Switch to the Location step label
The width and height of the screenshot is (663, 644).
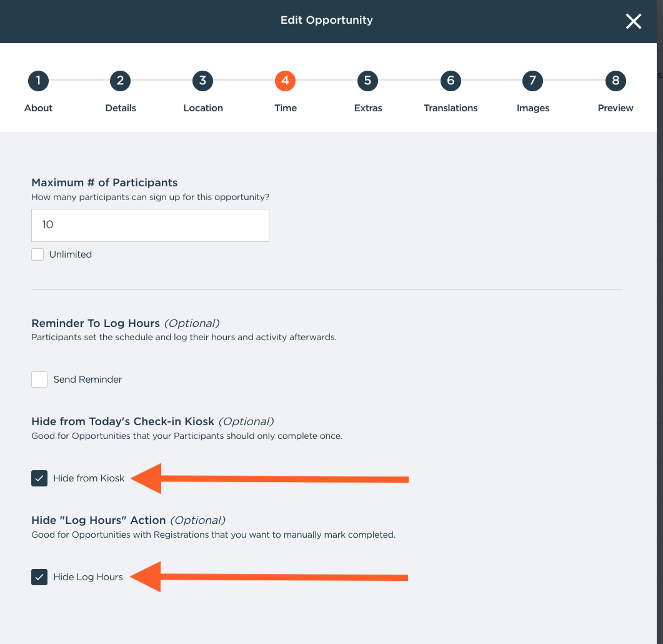click(203, 108)
